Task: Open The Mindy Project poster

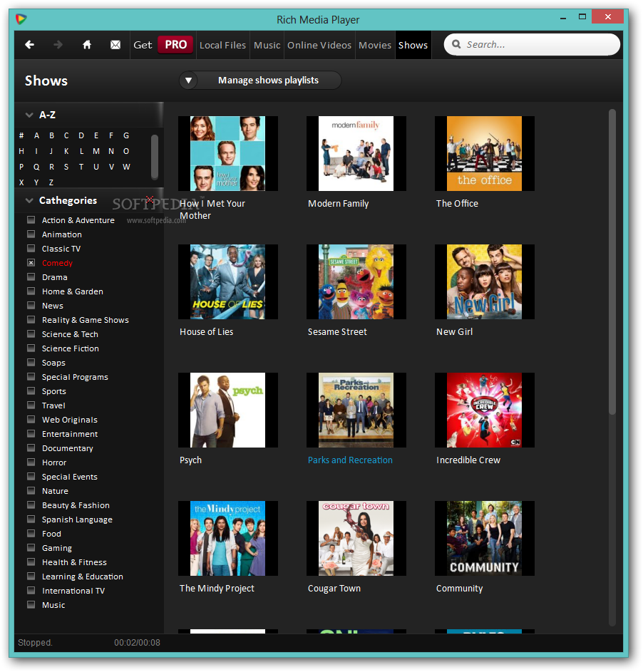Action: [x=227, y=538]
